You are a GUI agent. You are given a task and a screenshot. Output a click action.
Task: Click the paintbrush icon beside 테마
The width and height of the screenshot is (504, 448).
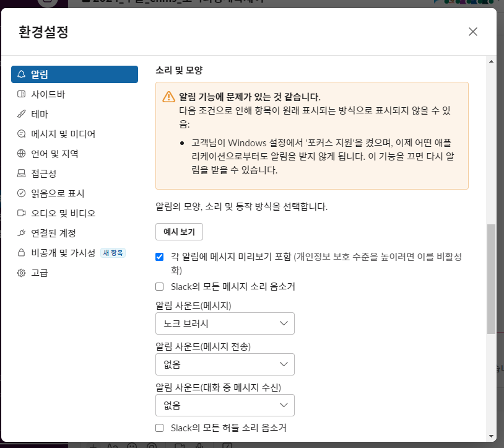[21, 114]
